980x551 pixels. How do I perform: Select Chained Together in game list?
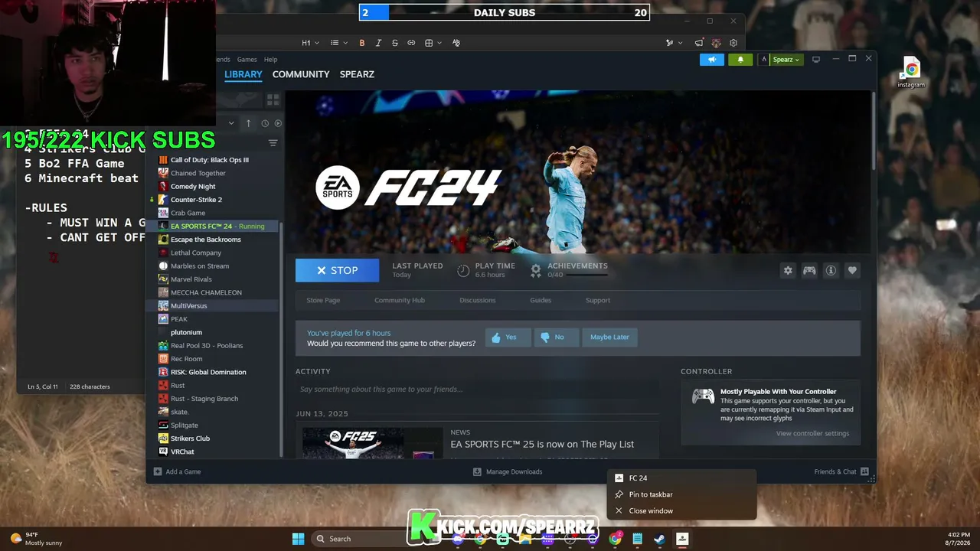click(198, 173)
